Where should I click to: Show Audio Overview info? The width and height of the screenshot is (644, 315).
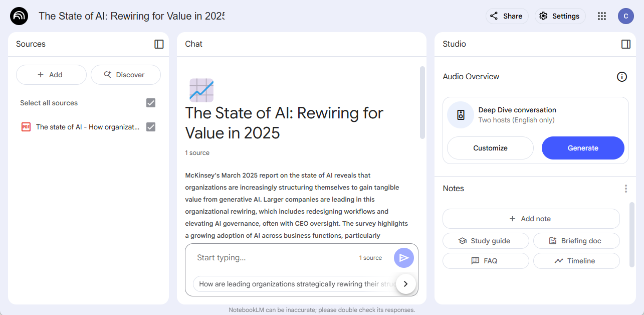pos(622,77)
